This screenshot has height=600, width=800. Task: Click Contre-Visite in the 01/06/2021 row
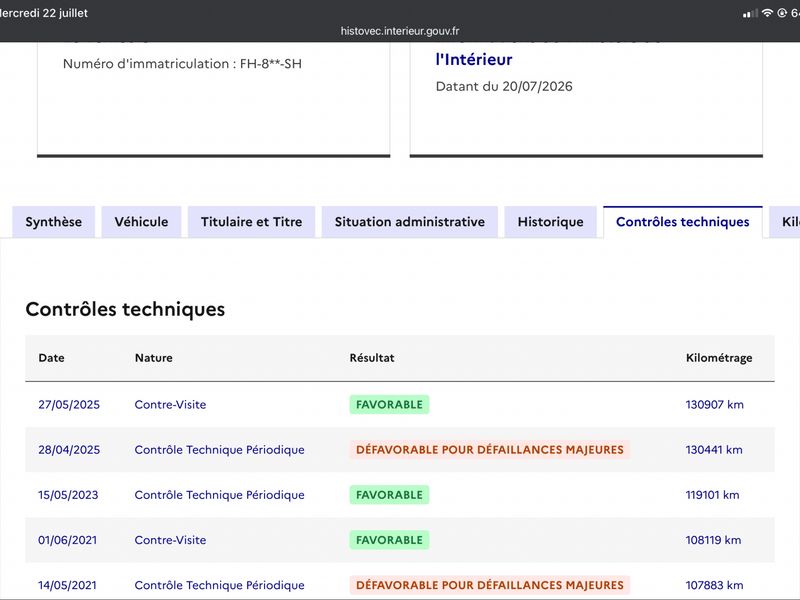coord(170,540)
